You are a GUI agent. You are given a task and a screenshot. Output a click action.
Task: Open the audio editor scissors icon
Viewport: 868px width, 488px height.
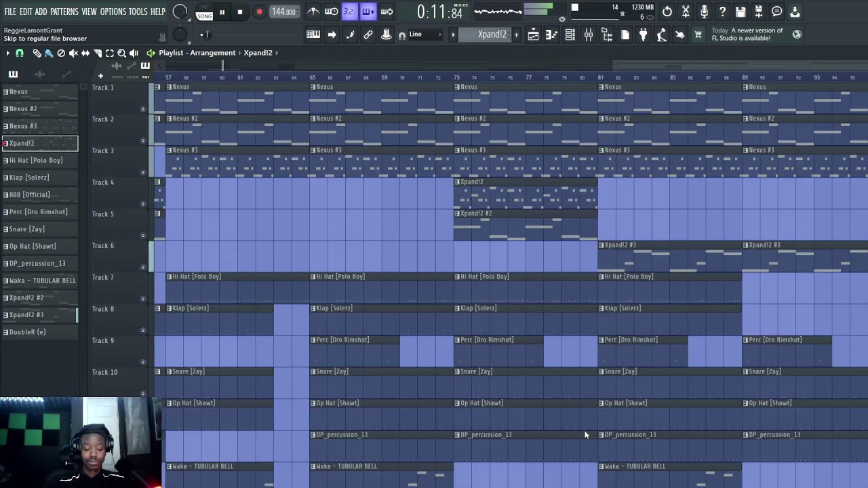(x=686, y=12)
